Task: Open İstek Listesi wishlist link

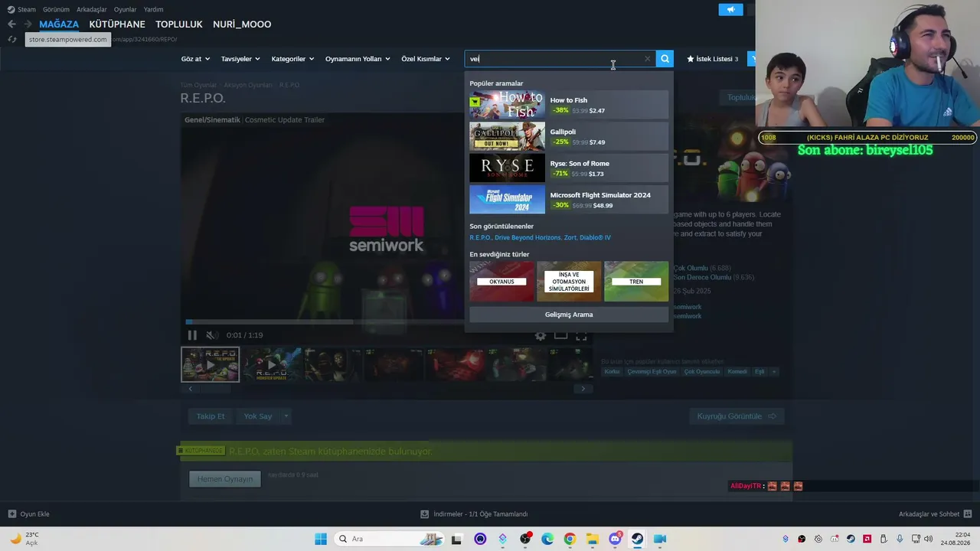Action: (x=713, y=59)
